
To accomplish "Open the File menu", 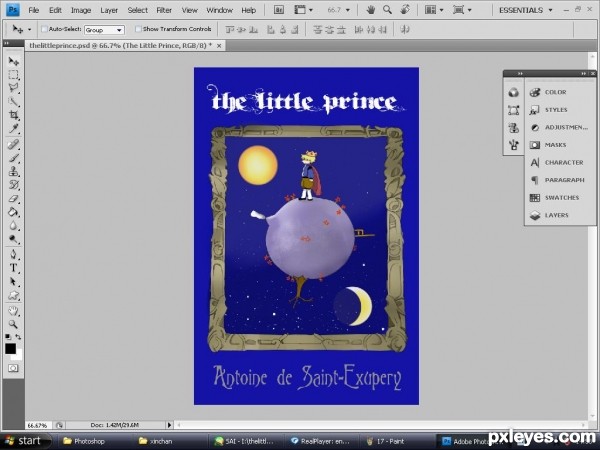I will tap(34, 10).
